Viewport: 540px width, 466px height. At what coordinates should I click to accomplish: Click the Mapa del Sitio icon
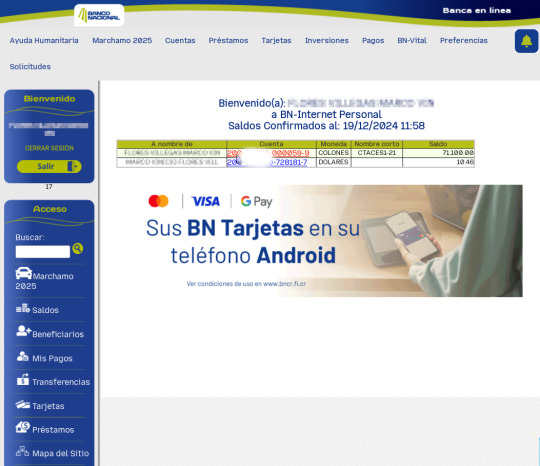click(x=22, y=451)
